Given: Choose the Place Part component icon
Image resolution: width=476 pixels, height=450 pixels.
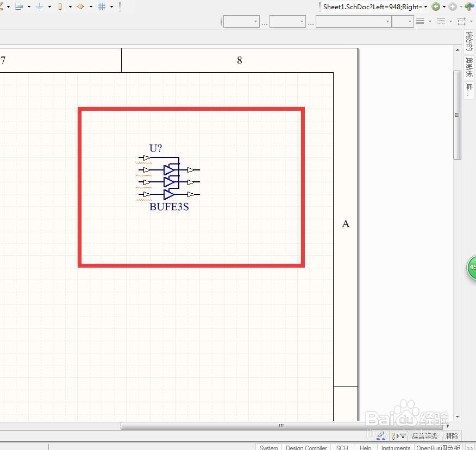Looking at the screenshot, I should point(60,7).
